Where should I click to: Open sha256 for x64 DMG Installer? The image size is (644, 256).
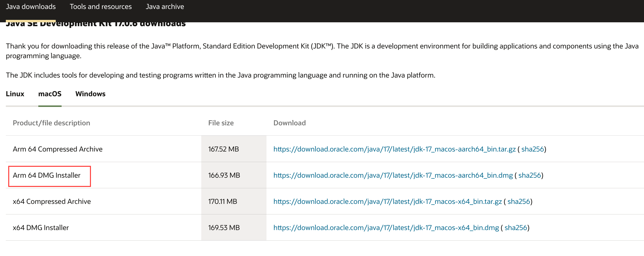coord(515,228)
